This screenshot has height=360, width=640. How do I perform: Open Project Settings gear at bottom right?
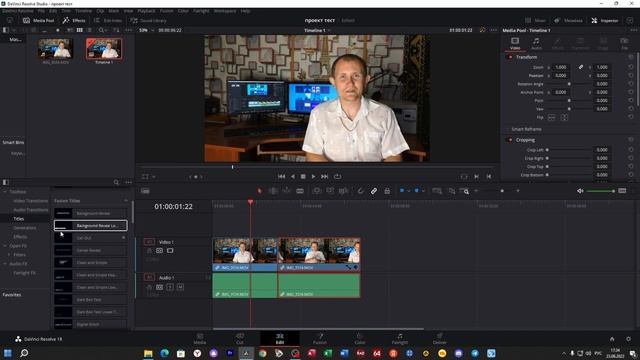628,339
